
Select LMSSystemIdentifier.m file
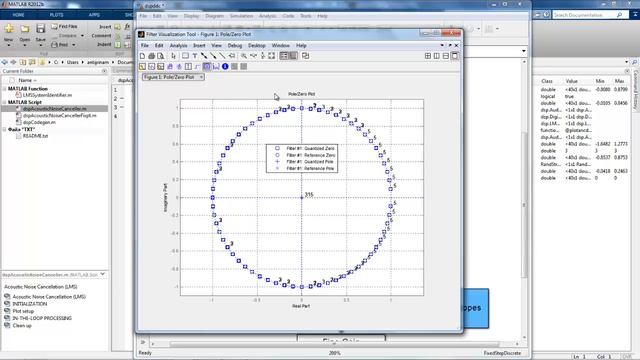pyautogui.click(x=47, y=95)
